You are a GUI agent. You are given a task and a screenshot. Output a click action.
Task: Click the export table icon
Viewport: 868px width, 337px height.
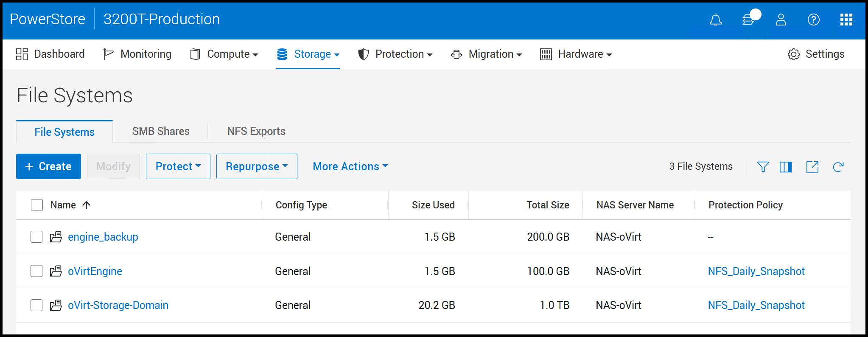tap(812, 167)
